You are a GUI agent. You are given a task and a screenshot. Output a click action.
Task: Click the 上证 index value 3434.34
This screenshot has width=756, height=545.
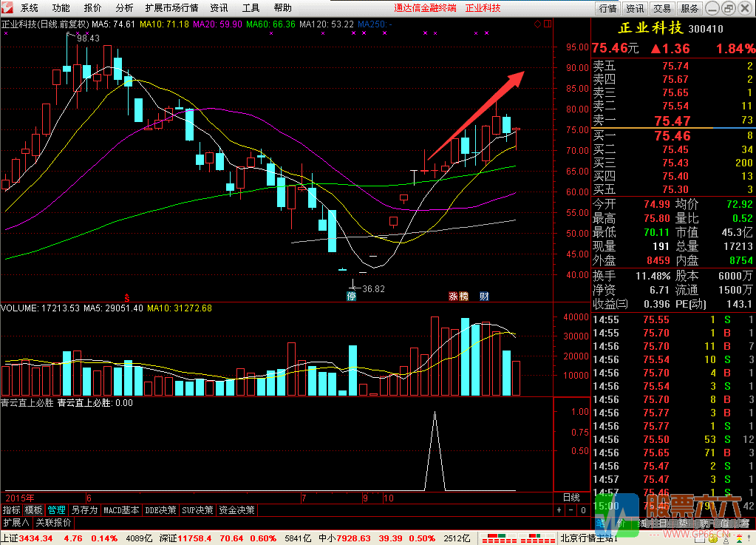36,538
